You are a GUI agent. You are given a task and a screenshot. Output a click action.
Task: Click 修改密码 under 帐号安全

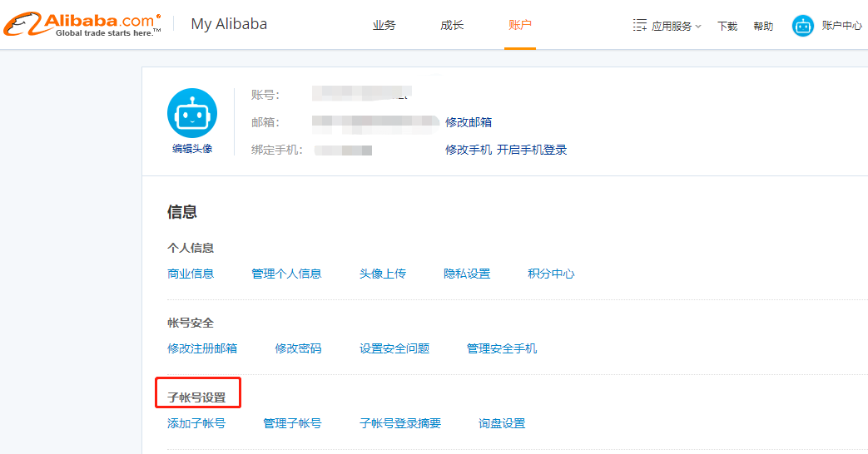298,348
